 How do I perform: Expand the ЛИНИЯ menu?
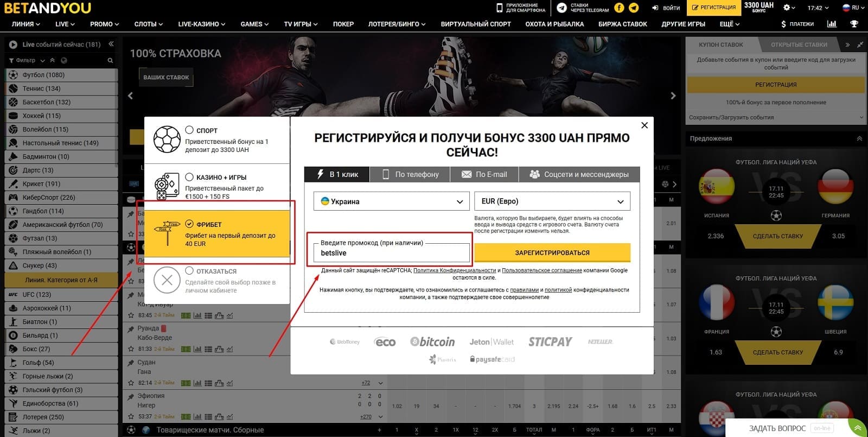click(26, 24)
